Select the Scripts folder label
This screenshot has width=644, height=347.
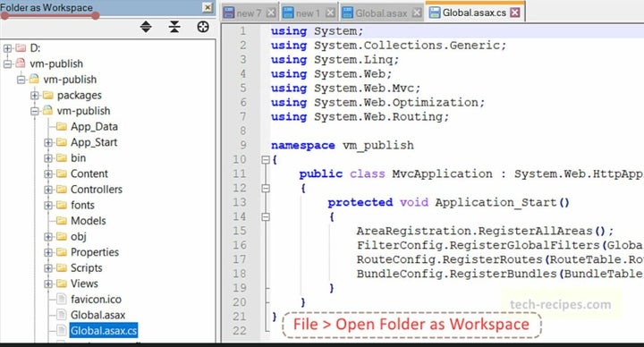click(86, 267)
